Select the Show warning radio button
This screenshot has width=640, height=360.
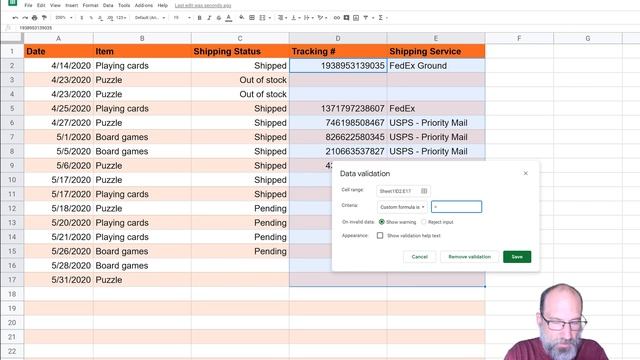click(x=382, y=222)
